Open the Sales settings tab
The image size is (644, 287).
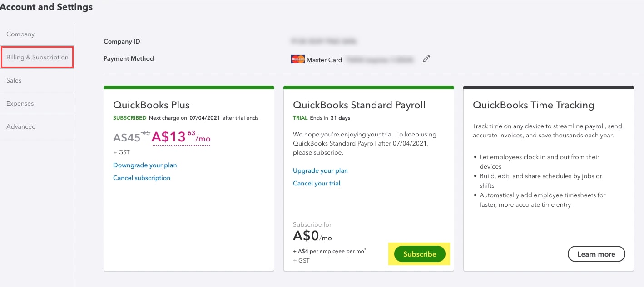point(37,80)
